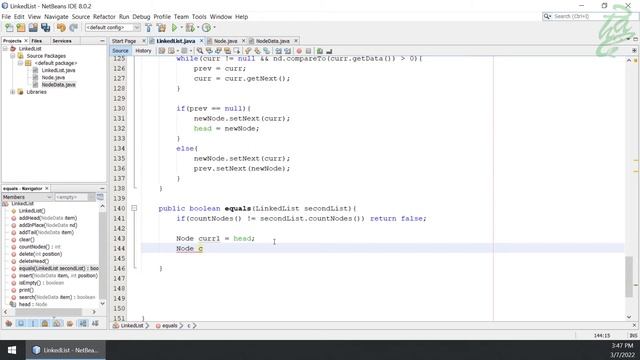Click the Save All toolbar icon
This screenshot has width=640, height=360.
(45, 28)
